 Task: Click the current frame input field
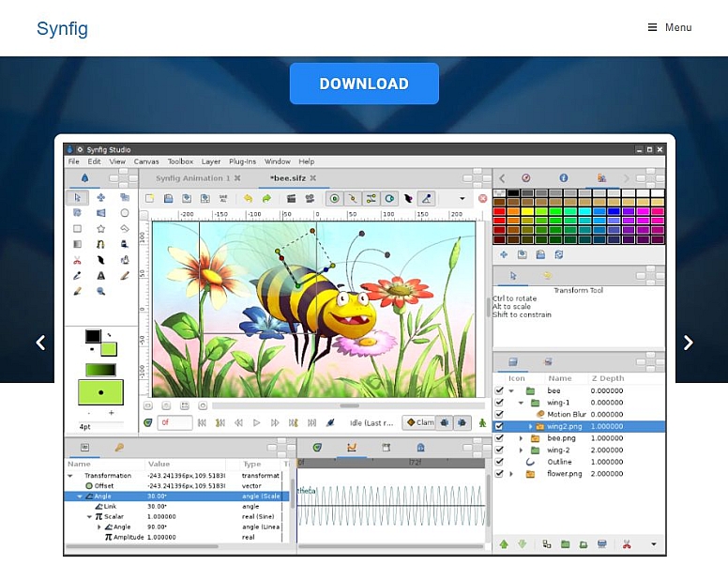[x=174, y=423]
